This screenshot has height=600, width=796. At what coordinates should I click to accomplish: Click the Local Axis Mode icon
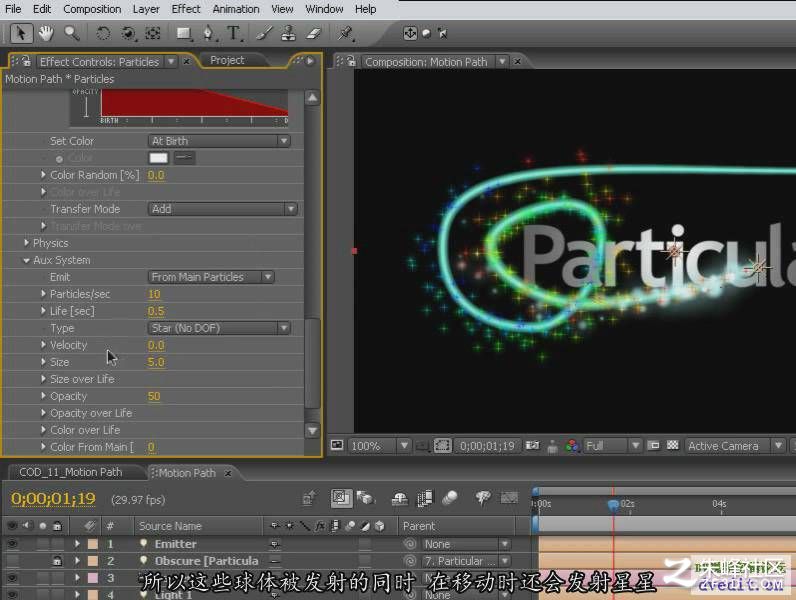click(x=410, y=34)
